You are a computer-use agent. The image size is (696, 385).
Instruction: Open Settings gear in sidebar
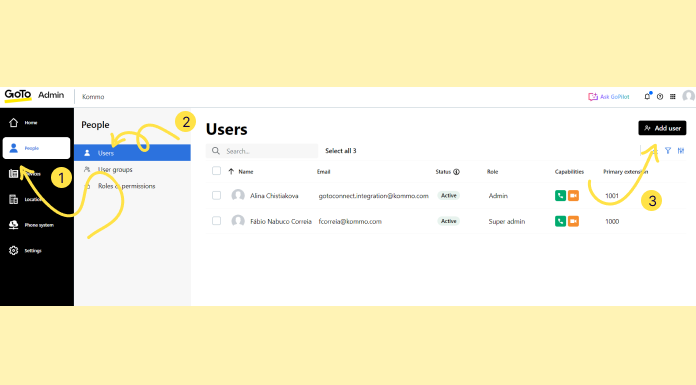point(13,250)
